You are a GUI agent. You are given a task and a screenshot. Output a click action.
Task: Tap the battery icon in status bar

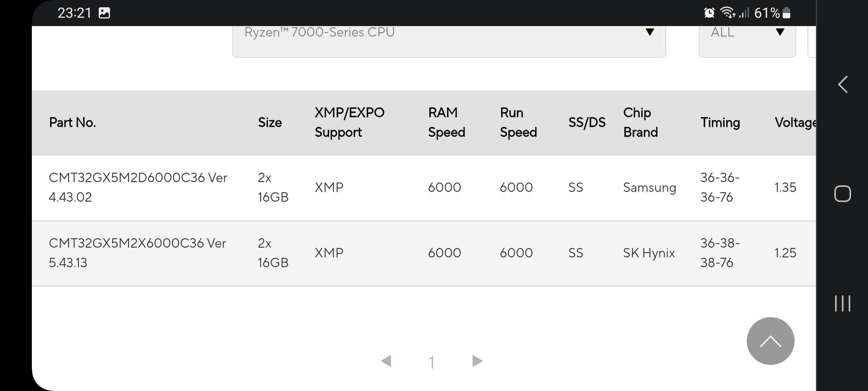click(786, 13)
